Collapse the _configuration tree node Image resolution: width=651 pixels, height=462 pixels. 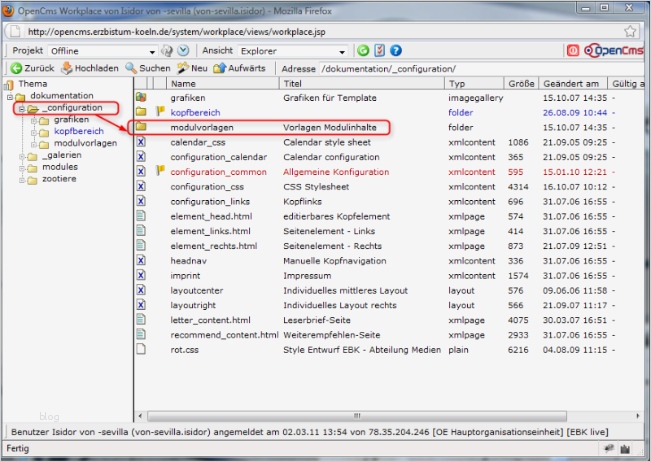point(21,108)
